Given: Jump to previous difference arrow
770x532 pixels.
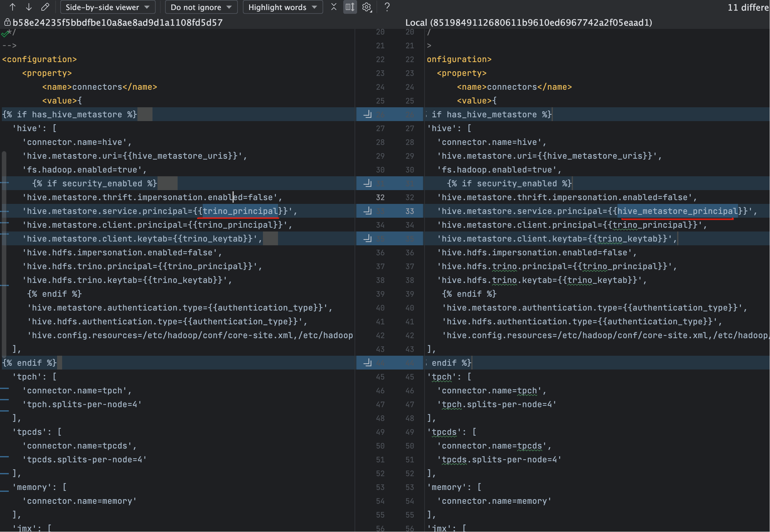Looking at the screenshot, I should pos(12,7).
